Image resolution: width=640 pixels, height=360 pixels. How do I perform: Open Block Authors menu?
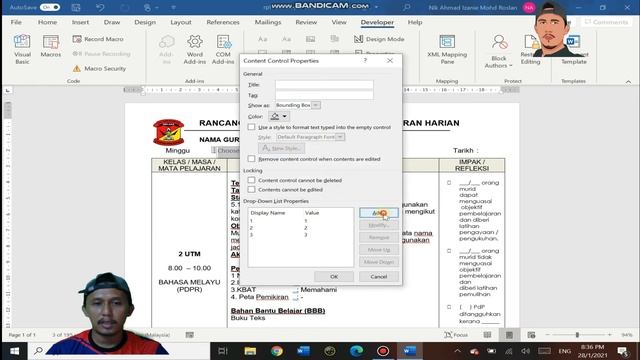(498, 51)
